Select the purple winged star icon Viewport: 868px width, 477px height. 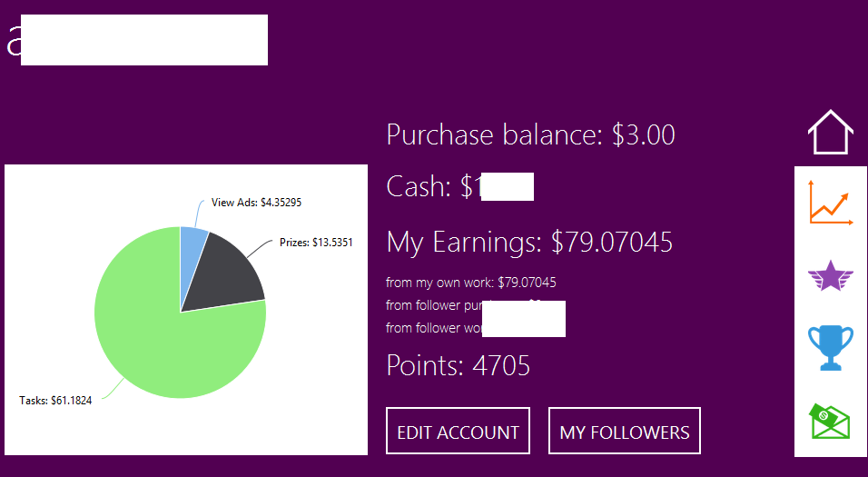(x=831, y=275)
